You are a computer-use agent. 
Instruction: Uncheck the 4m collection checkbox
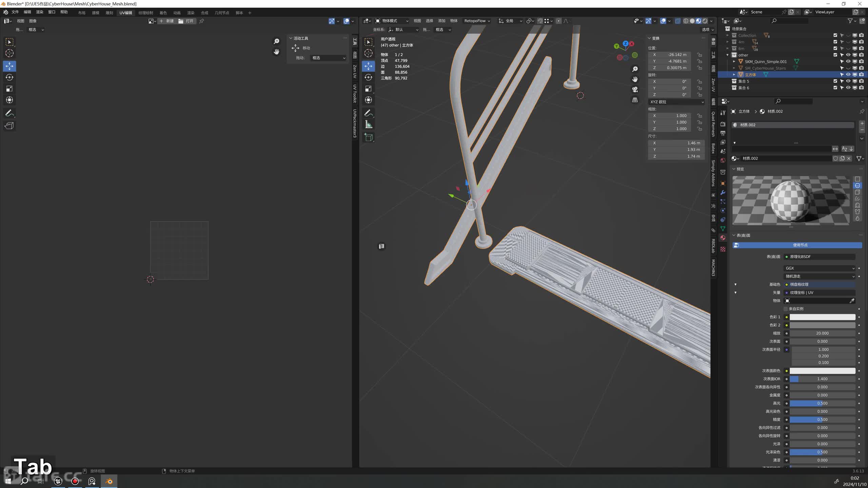(x=835, y=42)
